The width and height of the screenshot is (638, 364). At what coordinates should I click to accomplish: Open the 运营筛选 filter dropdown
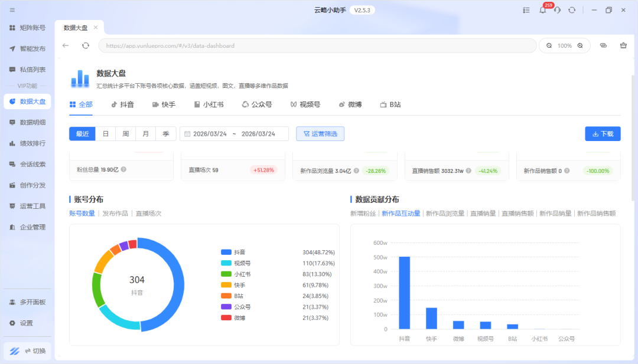point(320,134)
